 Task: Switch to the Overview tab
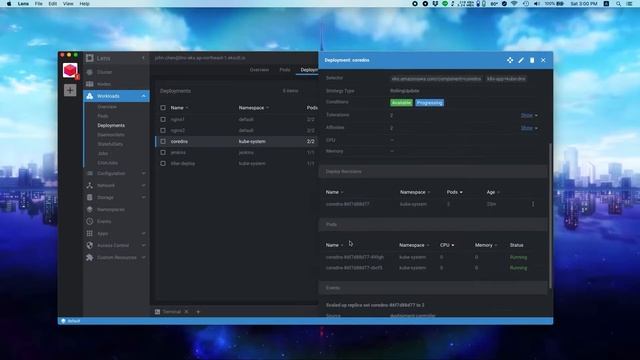(259, 70)
